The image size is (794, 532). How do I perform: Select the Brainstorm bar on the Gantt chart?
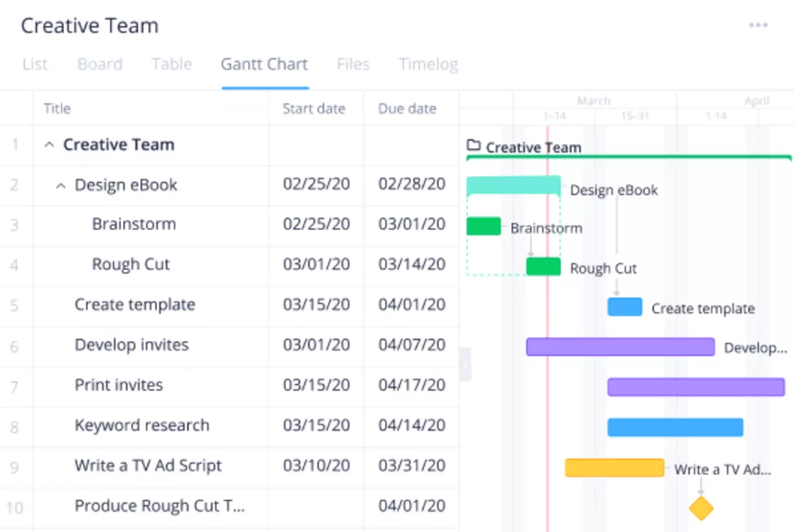(484, 226)
